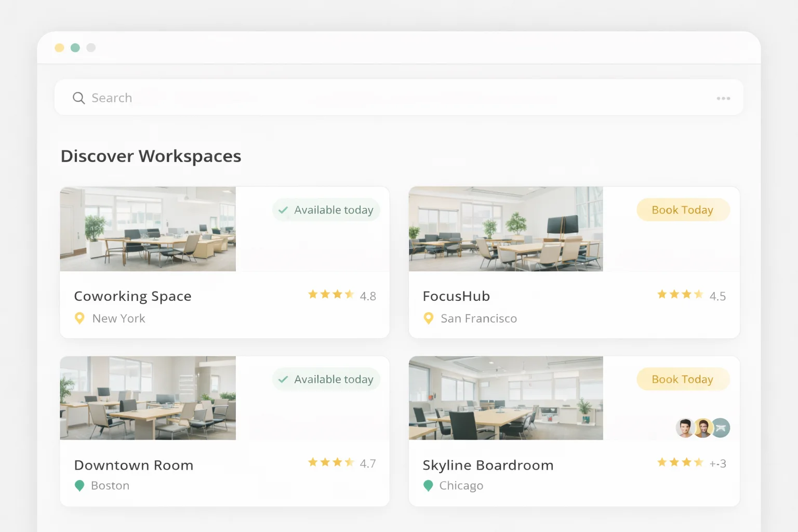Viewport: 798px width, 532px height.
Task: Click the search magnifier icon
Action: 78,98
